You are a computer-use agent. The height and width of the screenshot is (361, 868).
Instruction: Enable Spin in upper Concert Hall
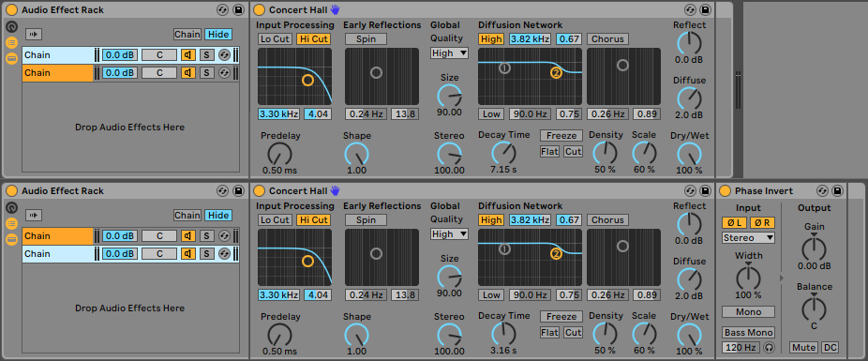click(366, 38)
